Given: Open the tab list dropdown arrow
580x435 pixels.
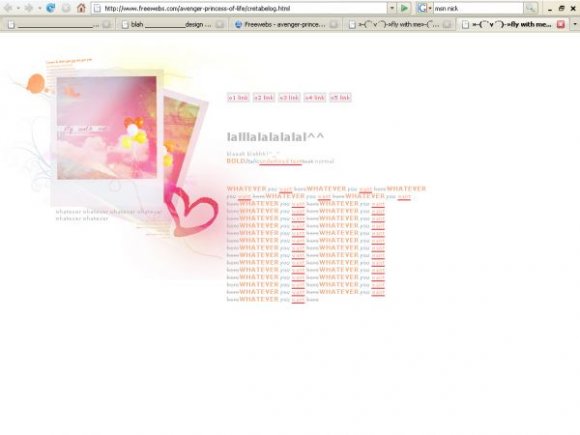Looking at the screenshot, I should coord(574,24).
